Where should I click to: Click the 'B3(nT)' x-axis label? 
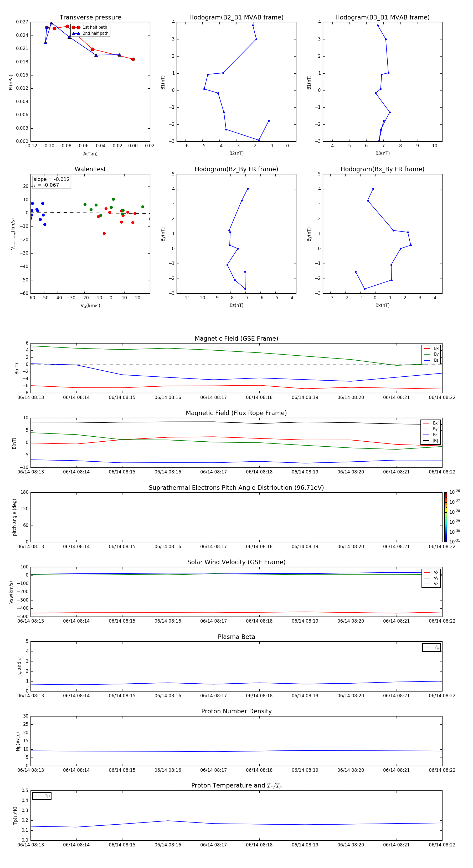click(x=382, y=153)
